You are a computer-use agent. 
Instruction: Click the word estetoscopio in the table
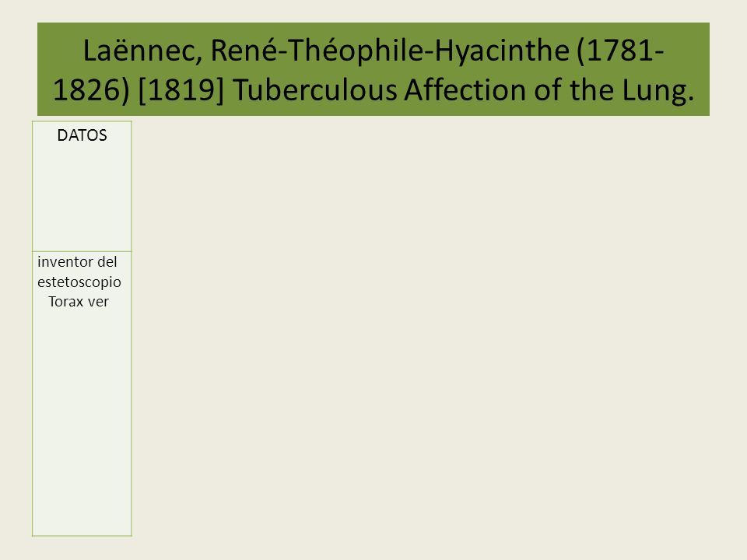(79, 282)
